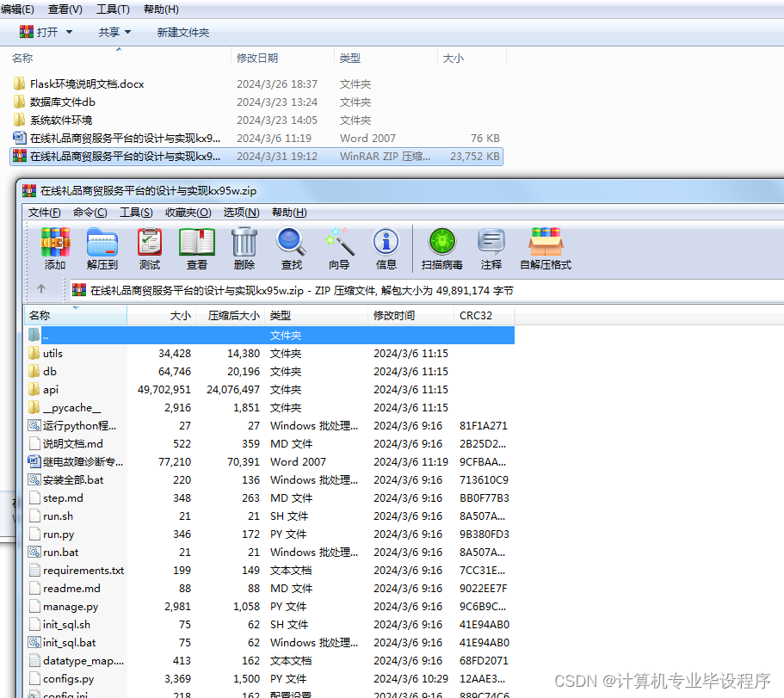Click the 删除 (Delete) icon in WinRAR
This screenshot has width=784, height=698.
tap(244, 245)
